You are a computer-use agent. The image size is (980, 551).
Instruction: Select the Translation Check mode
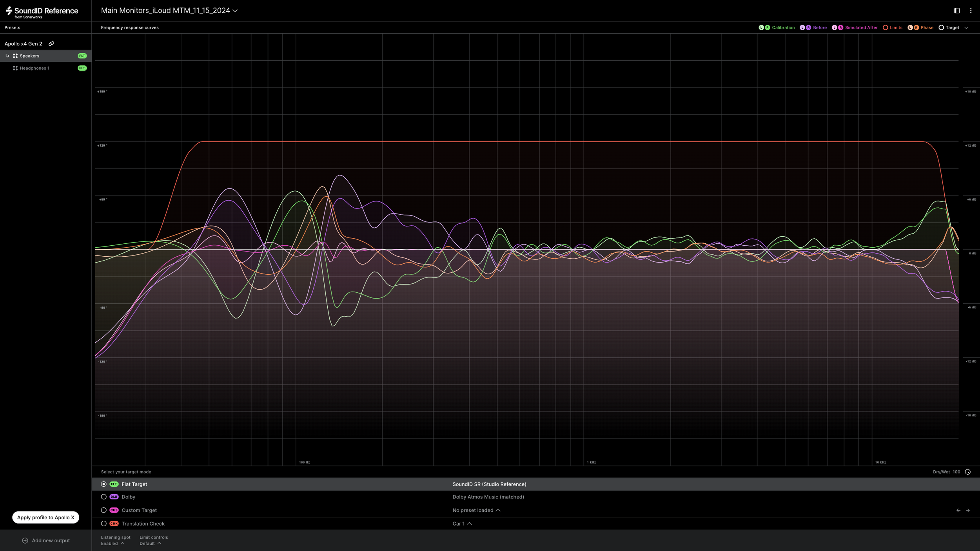click(103, 524)
